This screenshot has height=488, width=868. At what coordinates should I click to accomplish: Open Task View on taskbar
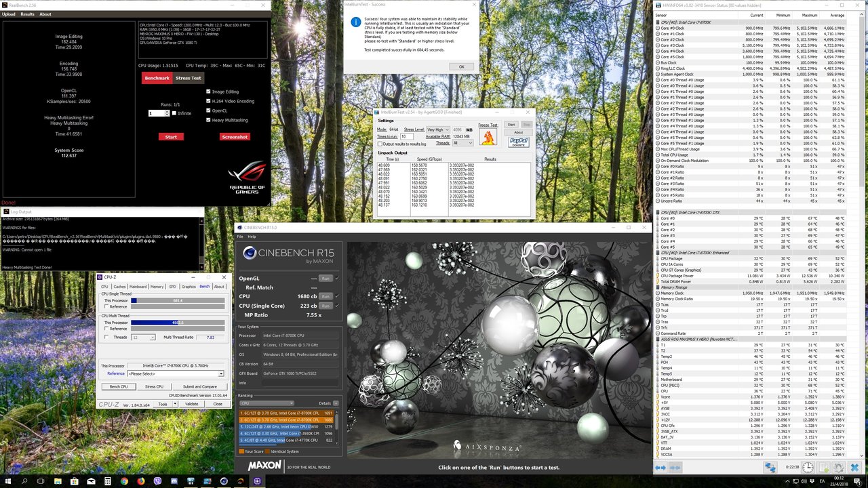pyautogui.click(x=41, y=481)
